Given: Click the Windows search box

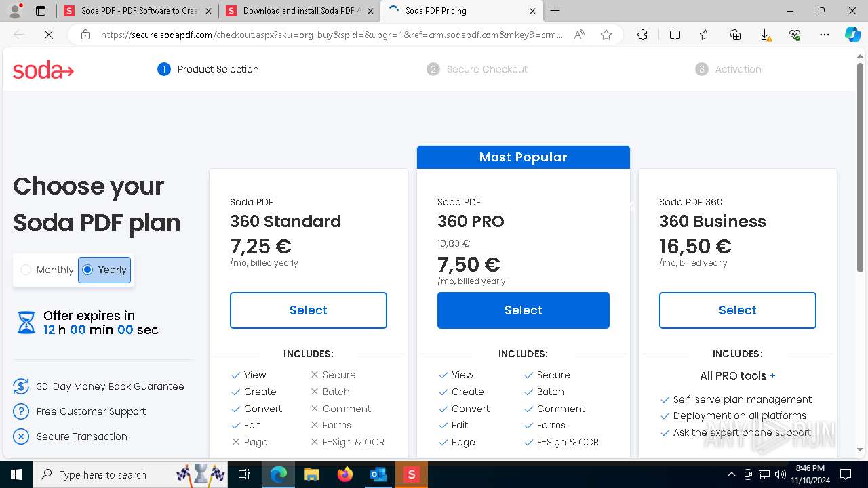Looking at the screenshot, I should [x=130, y=474].
